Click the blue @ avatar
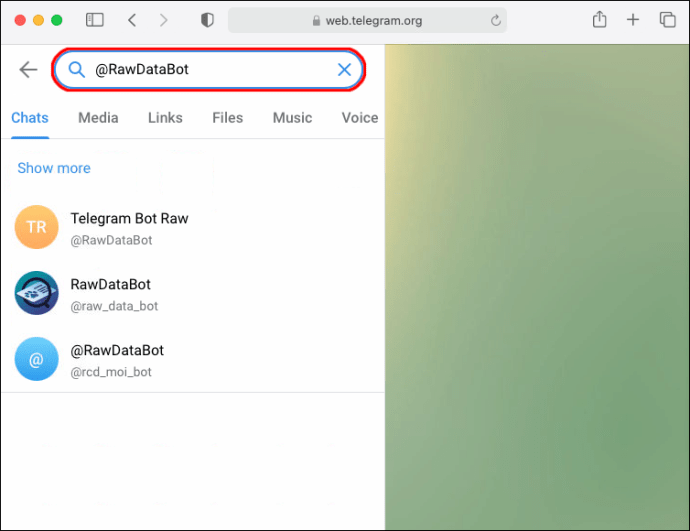Screen dimensions: 690x531 point(37,359)
